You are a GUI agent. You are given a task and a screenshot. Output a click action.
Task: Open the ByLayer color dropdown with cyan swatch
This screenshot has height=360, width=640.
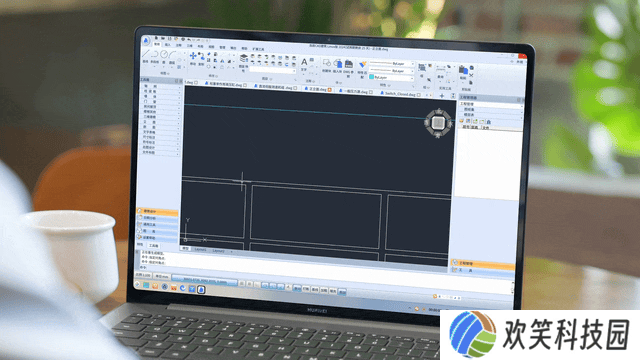tap(392, 77)
